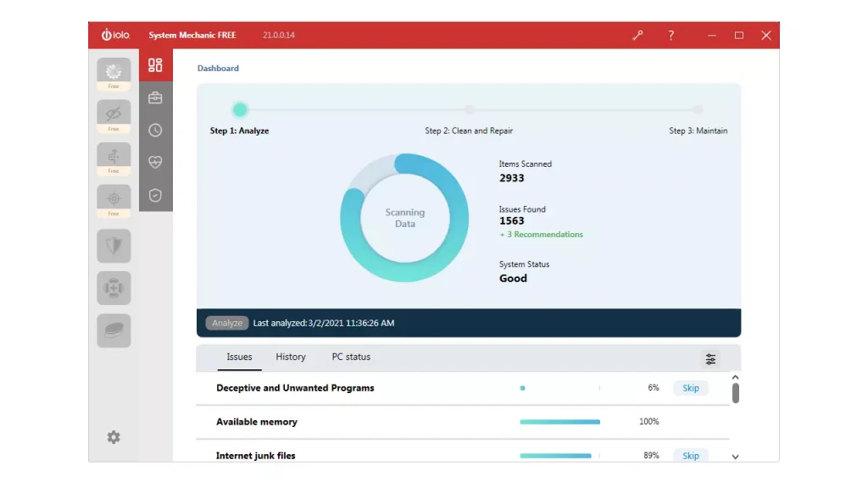868x488 pixels.
Task: Click the wrench key icon in title bar
Action: (x=637, y=36)
